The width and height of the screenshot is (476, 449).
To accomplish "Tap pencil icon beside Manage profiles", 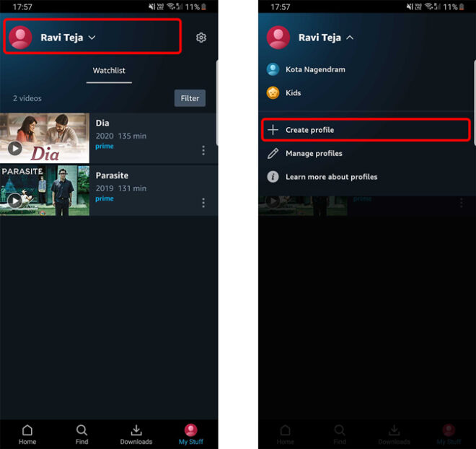I will pyautogui.click(x=273, y=154).
